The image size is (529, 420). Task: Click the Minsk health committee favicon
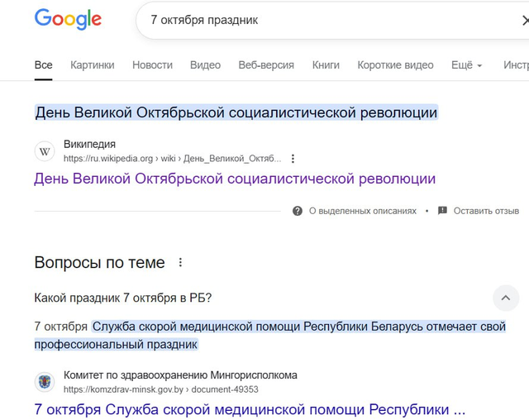pos(45,382)
